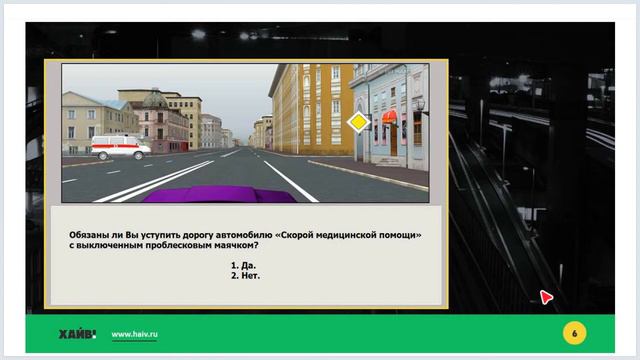Select answer option "2. Нет."
This screenshot has height=360, width=640.
click(x=245, y=276)
